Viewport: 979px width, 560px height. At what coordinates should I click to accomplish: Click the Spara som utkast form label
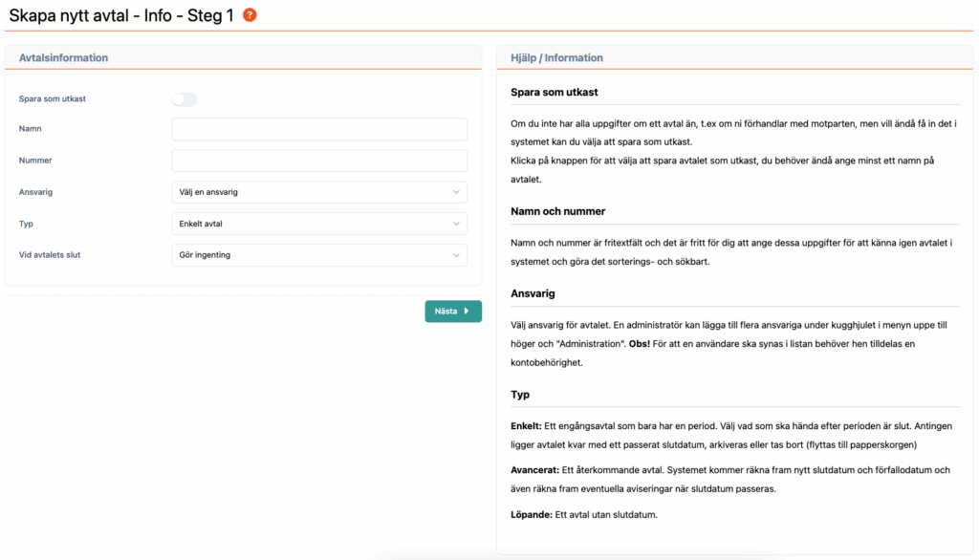point(53,99)
